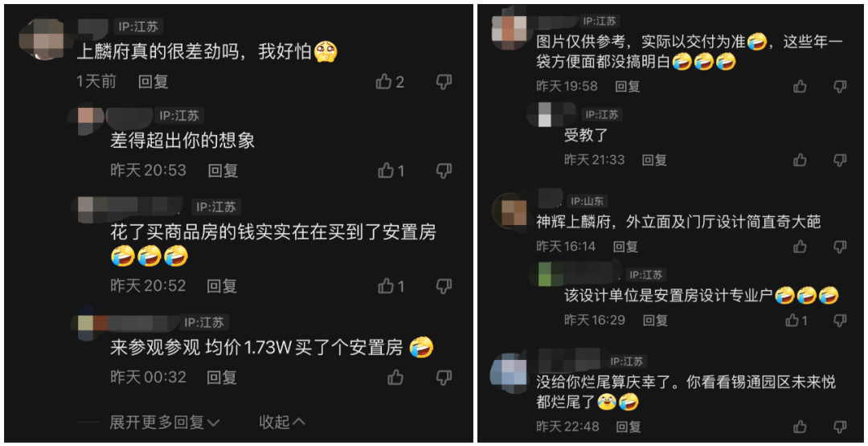Image resolution: width=868 pixels, height=446 pixels.
Task: Like the comment '没给你烂尾算庆幸了'
Action: [800, 427]
